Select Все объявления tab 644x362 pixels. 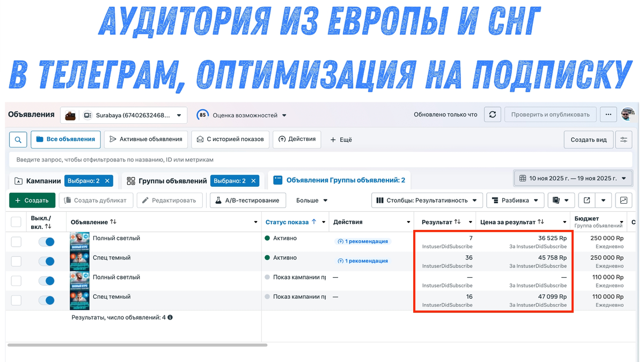pos(65,139)
